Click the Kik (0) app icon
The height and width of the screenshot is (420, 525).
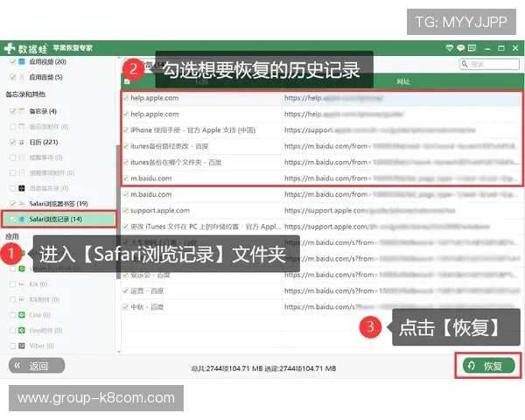(x=22, y=284)
